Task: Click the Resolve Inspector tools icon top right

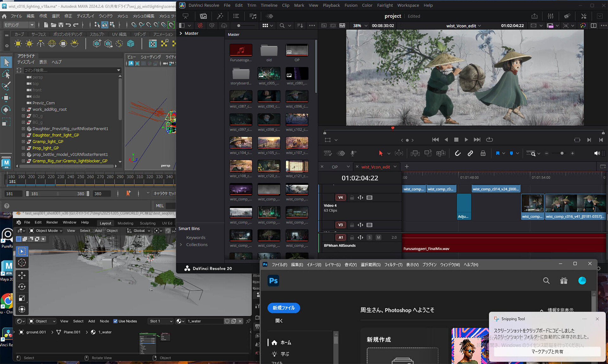Action: (x=584, y=16)
